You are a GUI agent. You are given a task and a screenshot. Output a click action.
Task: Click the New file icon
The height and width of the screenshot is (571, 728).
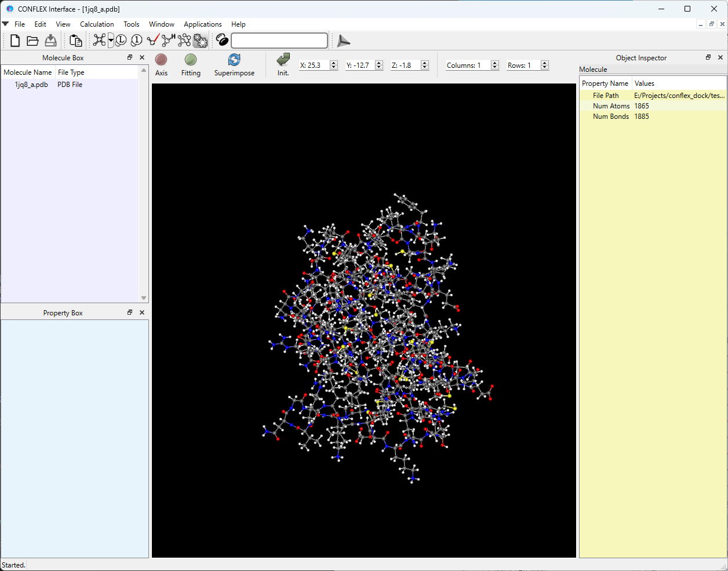[x=15, y=41]
